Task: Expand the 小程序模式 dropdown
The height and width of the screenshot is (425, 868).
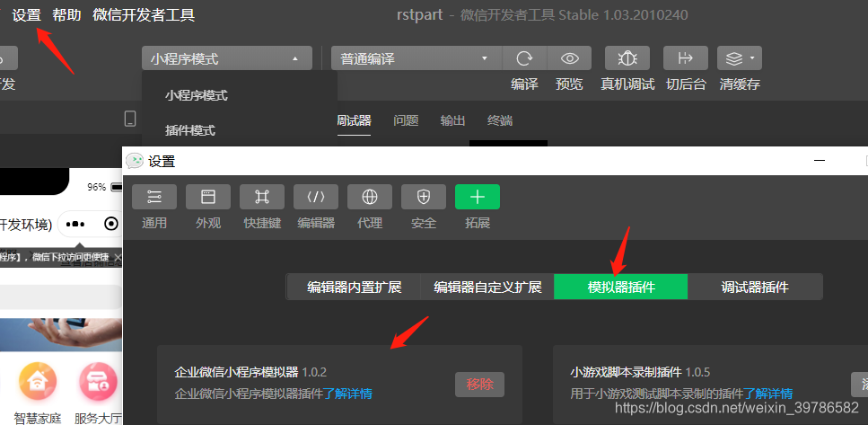Action: [227, 58]
